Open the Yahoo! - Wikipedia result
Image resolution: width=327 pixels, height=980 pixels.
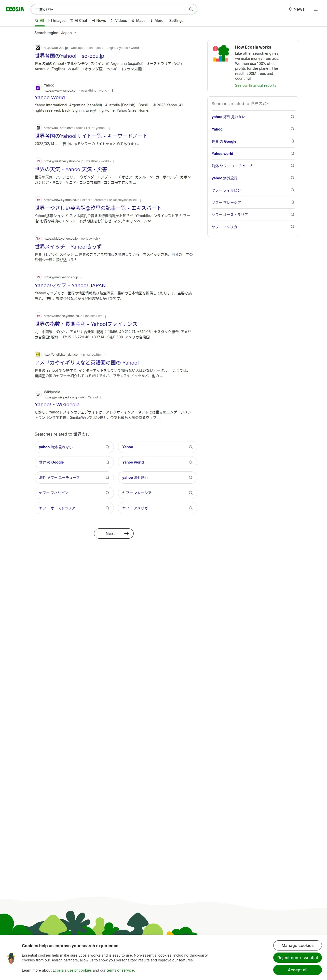tap(57, 405)
